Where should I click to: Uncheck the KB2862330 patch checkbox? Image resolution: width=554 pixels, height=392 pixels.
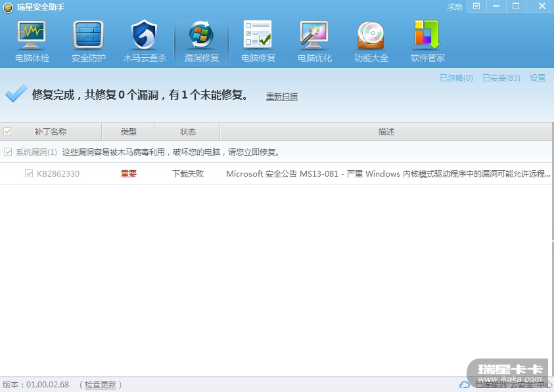click(29, 173)
